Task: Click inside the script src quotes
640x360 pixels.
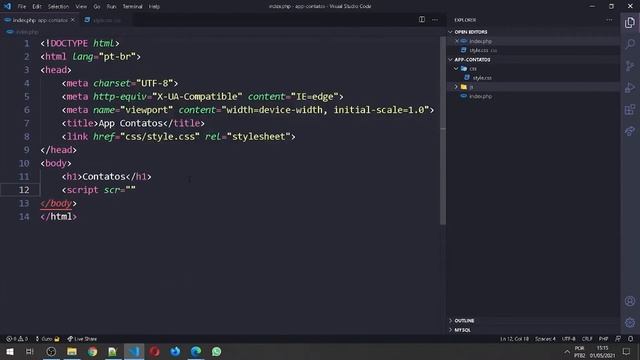Action: (x=131, y=190)
